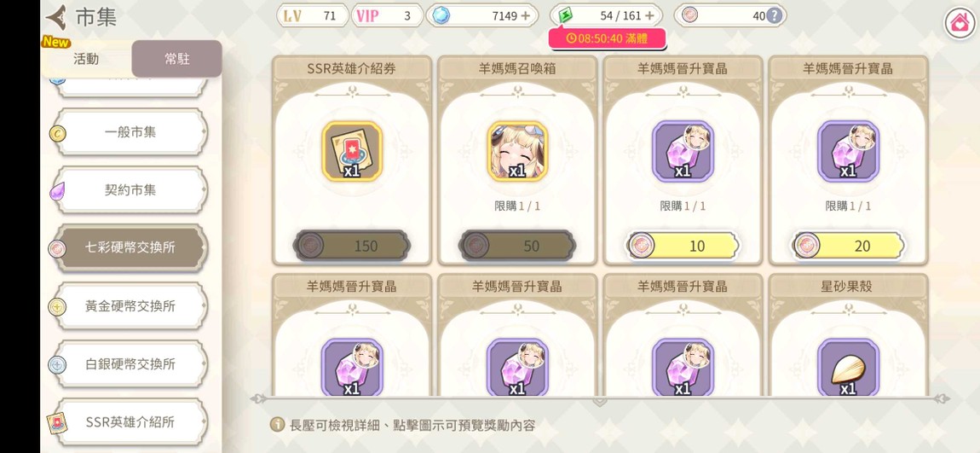Screen dimensions: 980x453
Task: Expand the item list down arrow
Action: [x=599, y=400]
